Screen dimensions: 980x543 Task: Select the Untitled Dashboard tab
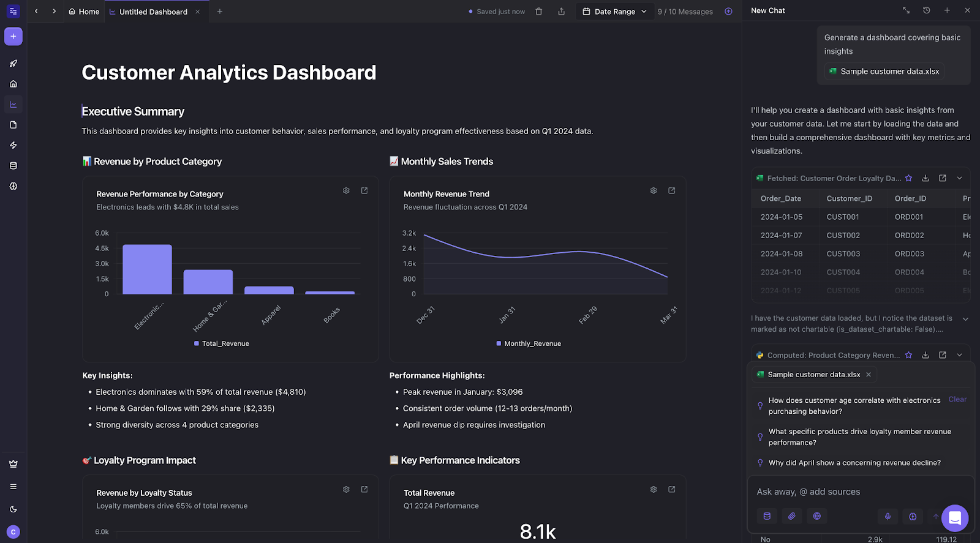coord(153,12)
